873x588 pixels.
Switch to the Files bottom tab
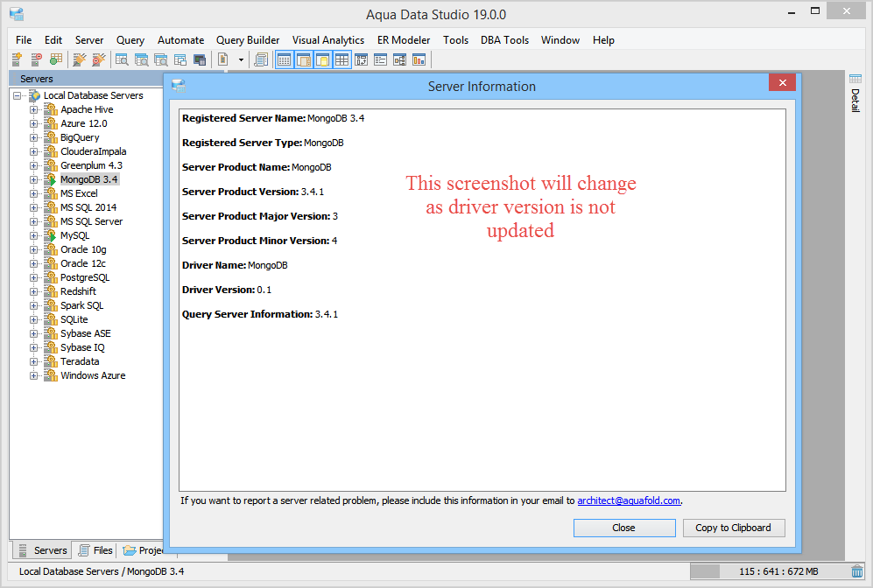pyautogui.click(x=95, y=550)
